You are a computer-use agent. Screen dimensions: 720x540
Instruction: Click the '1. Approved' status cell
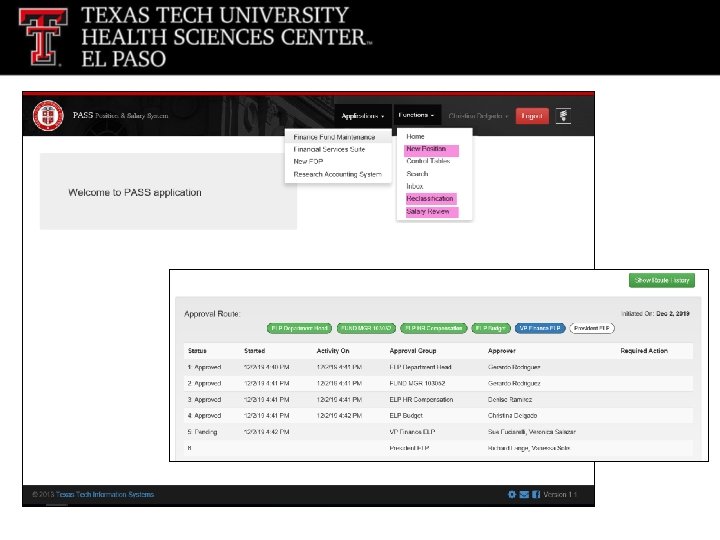[x=204, y=367]
